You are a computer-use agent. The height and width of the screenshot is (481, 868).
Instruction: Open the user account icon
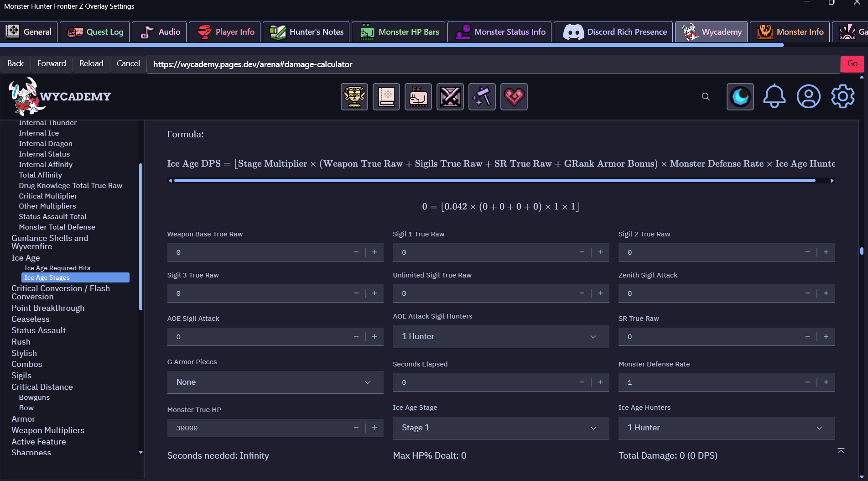click(x=808, y=96)
